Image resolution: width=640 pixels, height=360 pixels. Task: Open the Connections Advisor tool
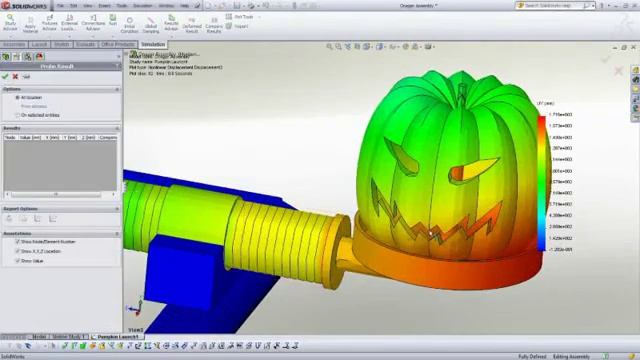pyautogui.click(x=93, y=22)
